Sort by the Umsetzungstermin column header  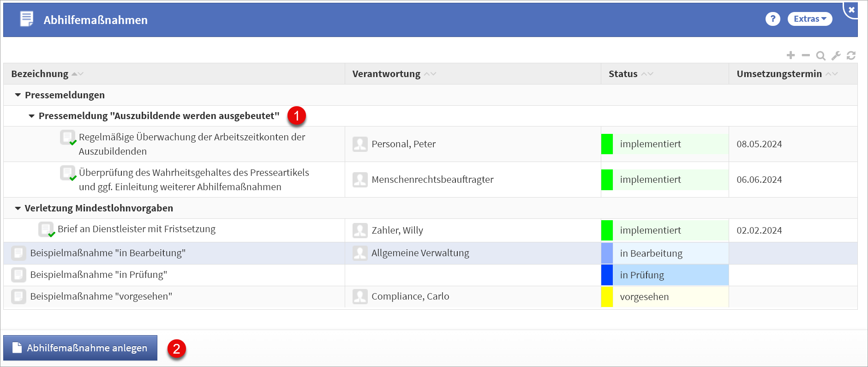click(x=779, y=74)
